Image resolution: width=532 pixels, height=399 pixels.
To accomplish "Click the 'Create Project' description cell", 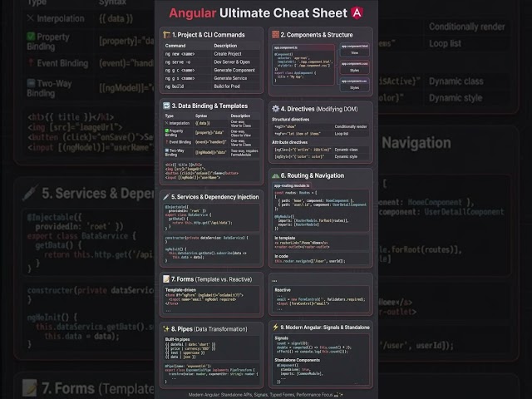I will click(x=228, y=54).
